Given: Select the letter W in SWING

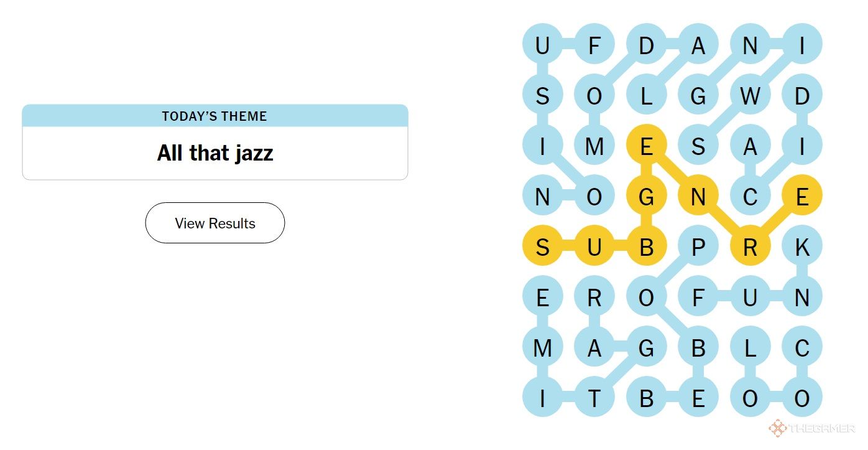Looking at the screenshot, I should click(x=750, y=96).
